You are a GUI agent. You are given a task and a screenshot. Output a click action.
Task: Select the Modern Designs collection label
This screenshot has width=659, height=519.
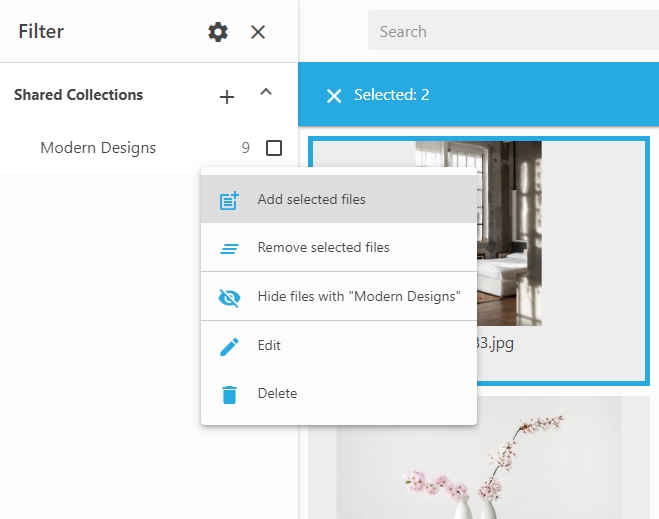98,148
